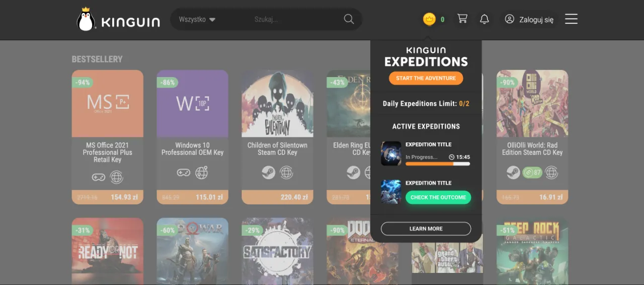Open the God of War game card
644x285 pixels.
coord(192,251)
